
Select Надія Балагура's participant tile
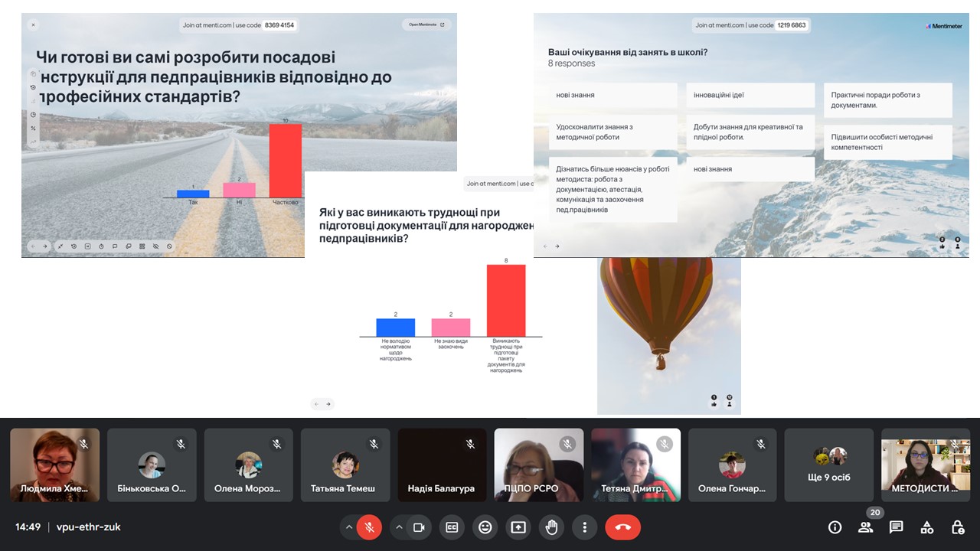pyautogui.click(x=441, y=465)
